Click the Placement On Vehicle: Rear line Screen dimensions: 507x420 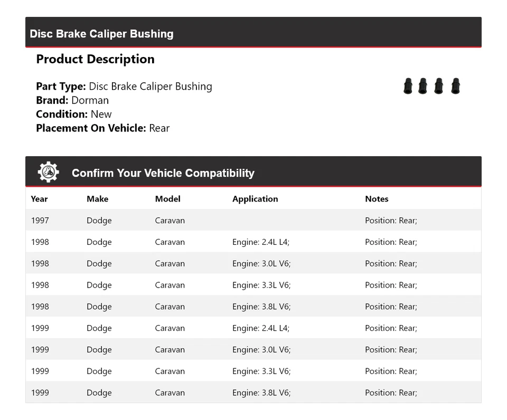click(x=102, y=128)
